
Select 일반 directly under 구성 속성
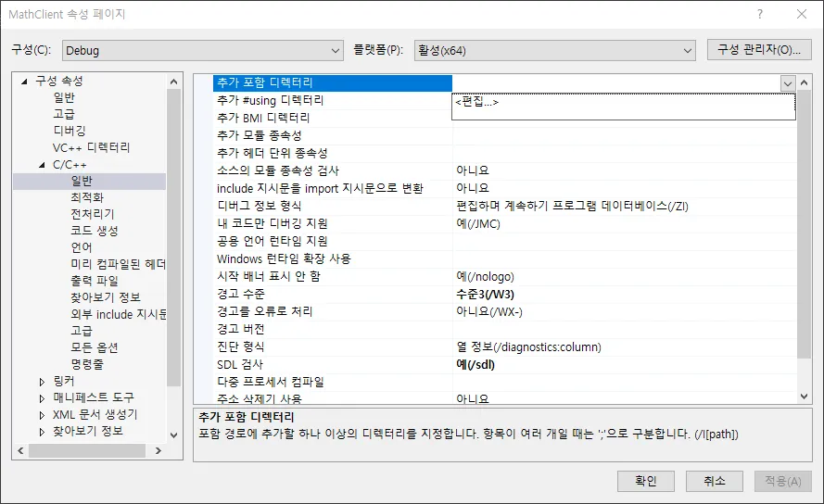(64, 98)
